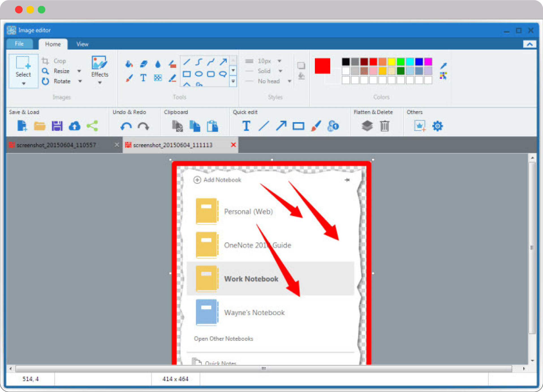Image resolution: width=543 pixels, height=392 pixels.
Task: Upload image with the cloud icon
Action: click(x=74, y=126)
